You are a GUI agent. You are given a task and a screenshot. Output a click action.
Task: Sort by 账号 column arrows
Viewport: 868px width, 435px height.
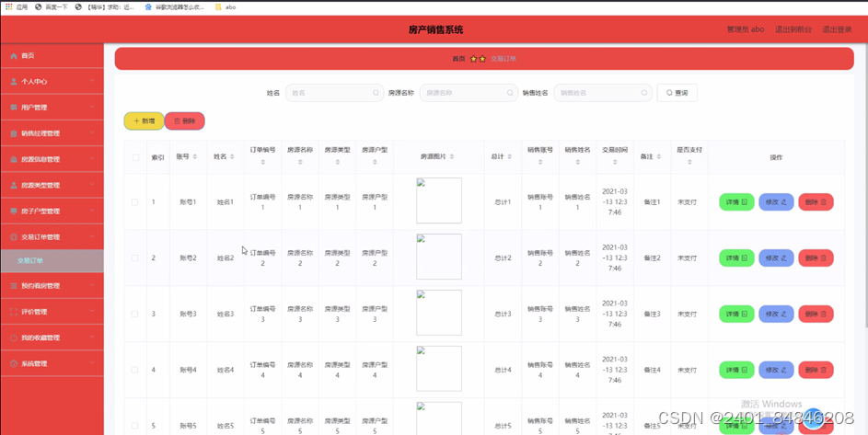coord(195,156)
